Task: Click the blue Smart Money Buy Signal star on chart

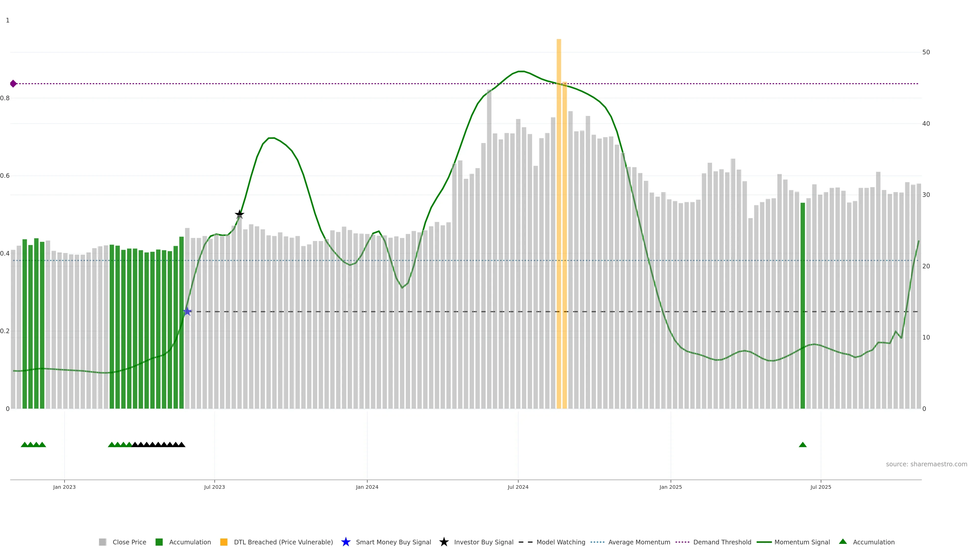Action: 187,311
